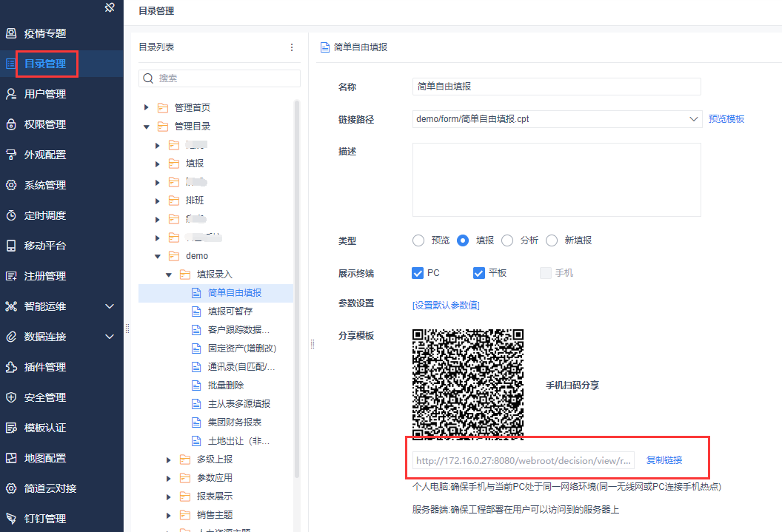This screenshot has height=532, width=782.
Task: Collapse the 填报录入 folder arrow
Action: [169, 275]
